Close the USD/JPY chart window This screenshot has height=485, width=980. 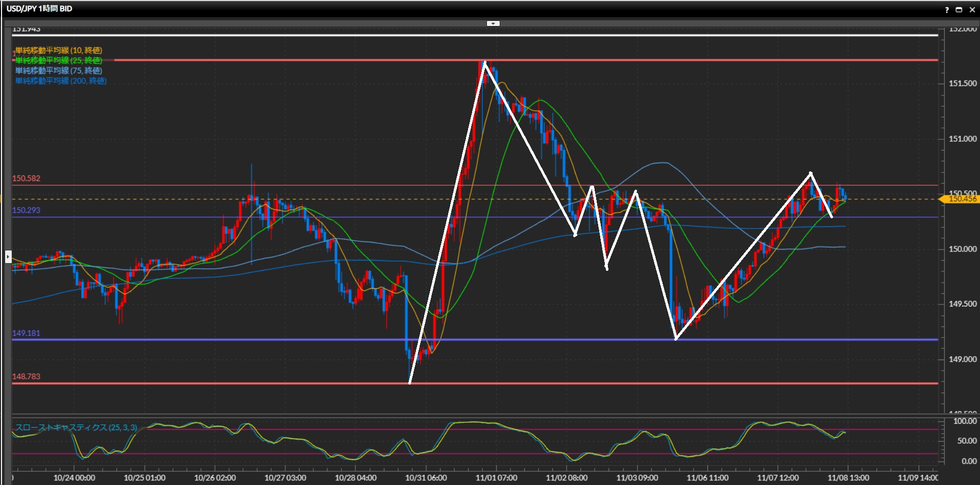point(972,10)
